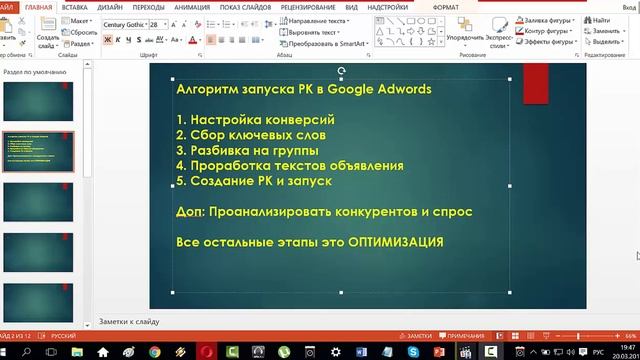The image size is (640, 360).
Task: Toggle italic formatting (К)
Action: (118, 40)
